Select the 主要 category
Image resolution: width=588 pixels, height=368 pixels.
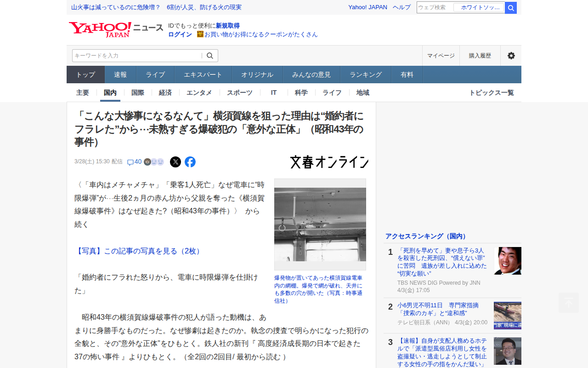pos(83,92)
